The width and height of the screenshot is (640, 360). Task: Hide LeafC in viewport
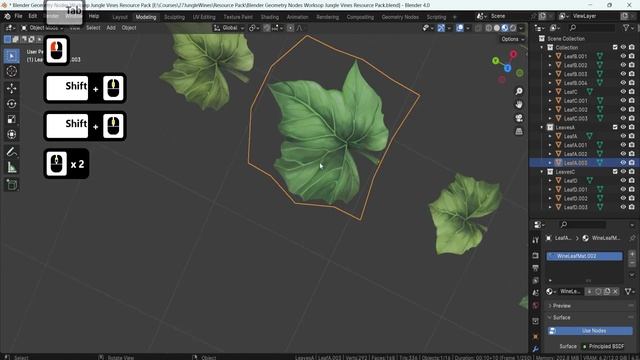pos(623,92)
